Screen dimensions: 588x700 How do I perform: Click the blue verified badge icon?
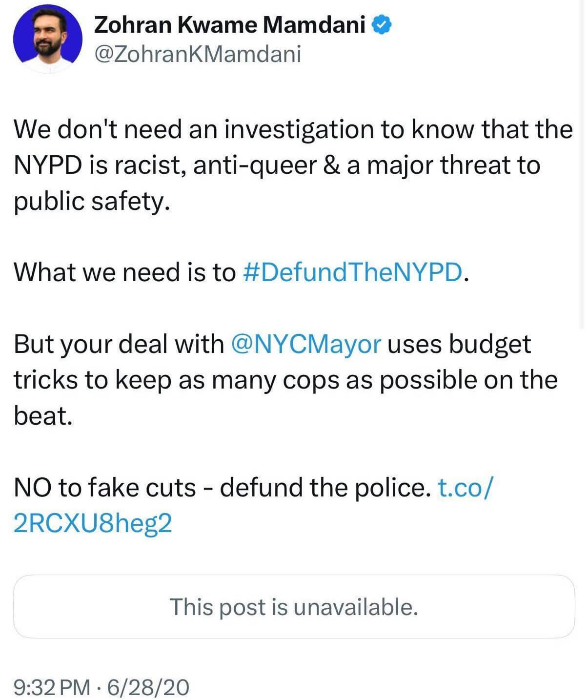(383, 25)
